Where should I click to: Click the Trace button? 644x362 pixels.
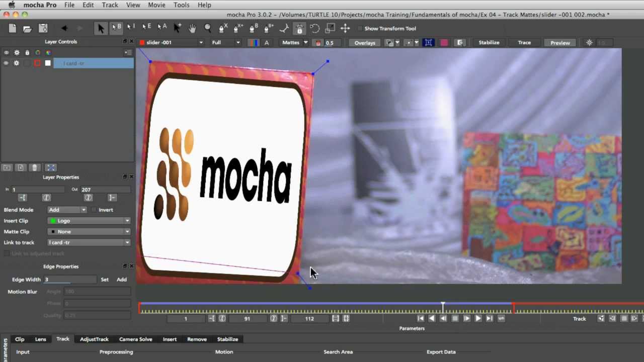[524, 43]
